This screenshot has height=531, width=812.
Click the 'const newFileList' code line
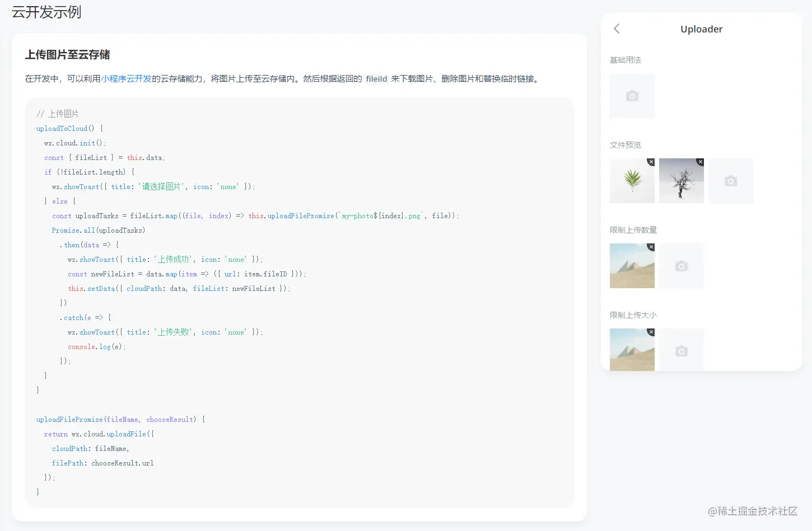click(x=187, y=274)
